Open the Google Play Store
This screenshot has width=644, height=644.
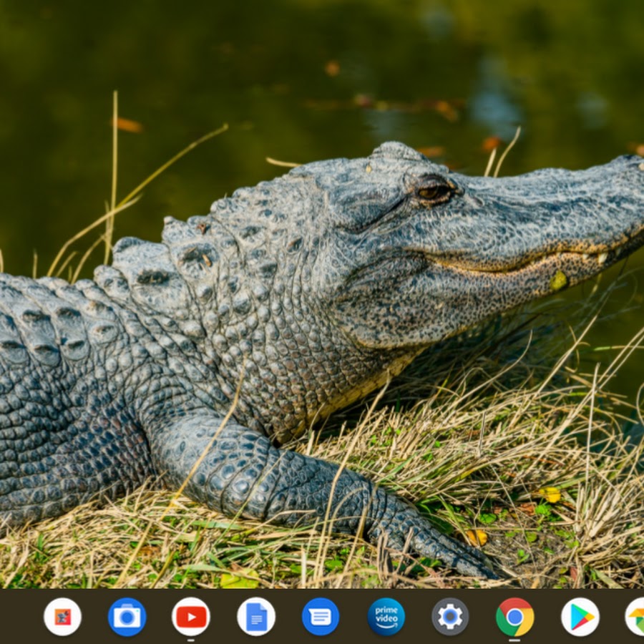[x=580, y=617]
